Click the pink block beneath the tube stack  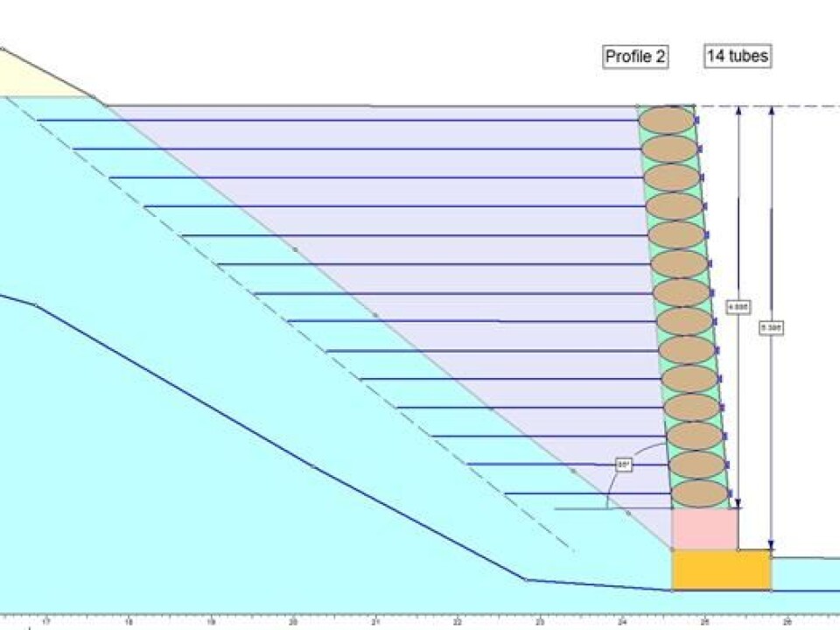pos(703,528)
